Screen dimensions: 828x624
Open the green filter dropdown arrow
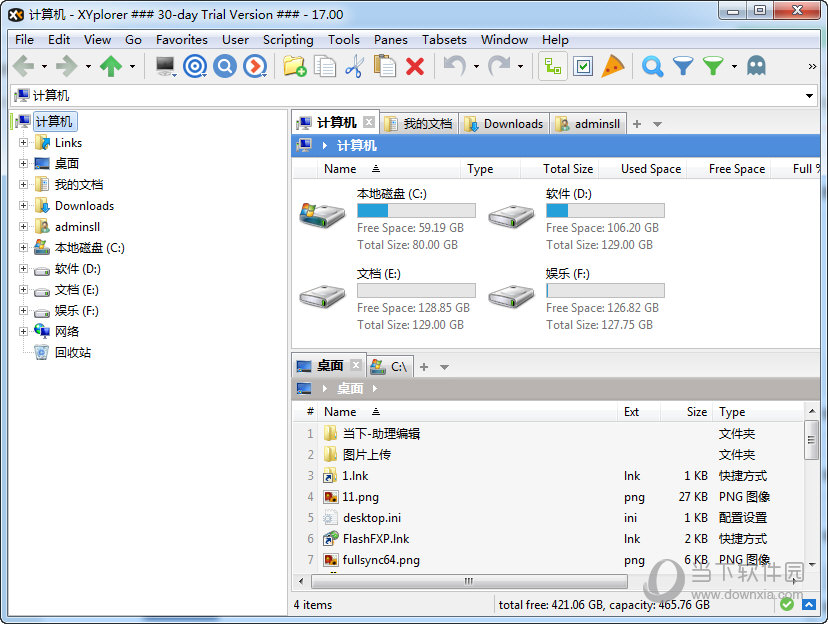[x=734, y=67]
